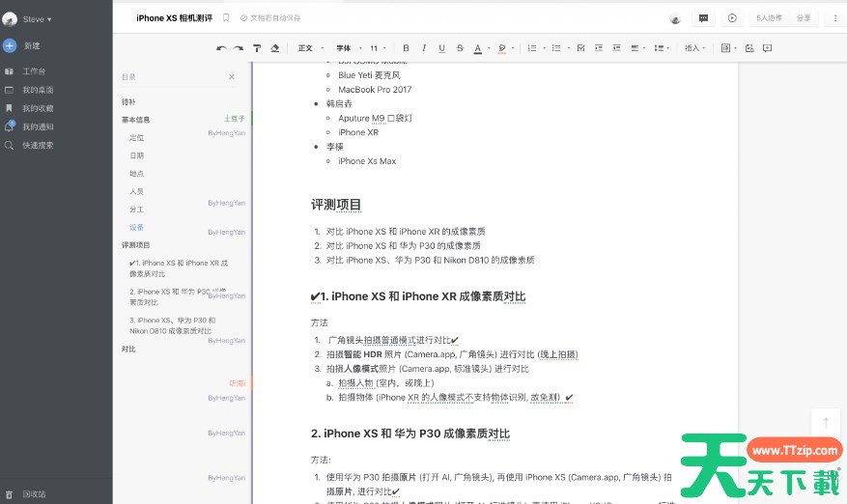Screen dimensions: 847x504
Task: Insert a checkbox task list
Action: 580,48
